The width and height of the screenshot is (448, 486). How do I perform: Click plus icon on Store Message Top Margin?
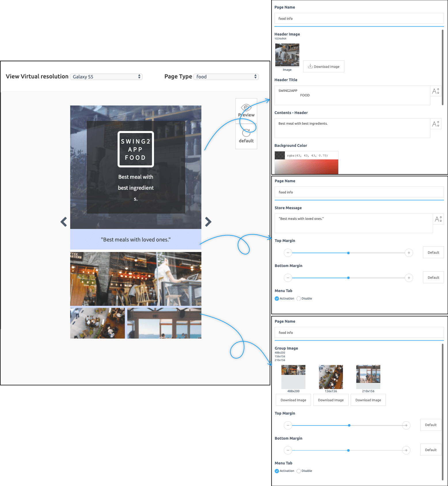[x=409, y=253]
